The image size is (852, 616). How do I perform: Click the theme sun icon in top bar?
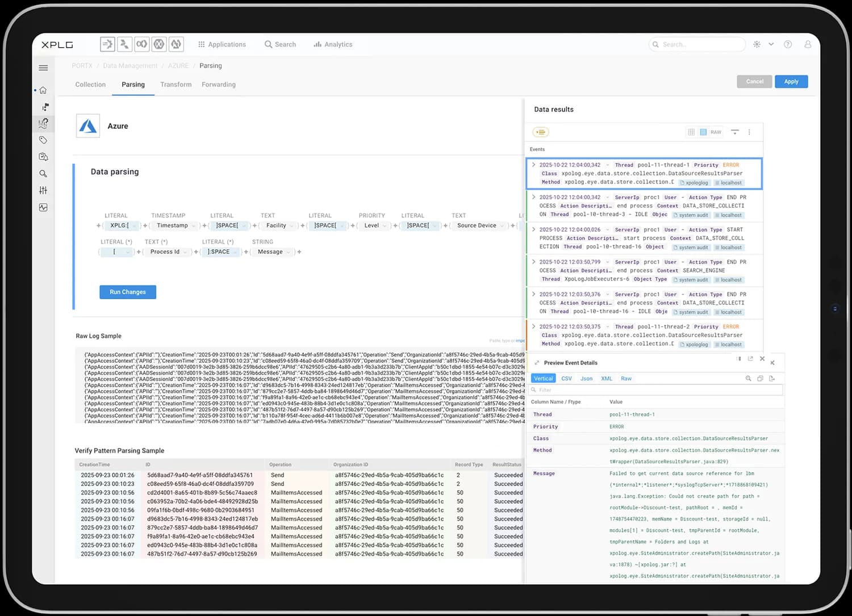pyautogui.click(x=757, y=44)
